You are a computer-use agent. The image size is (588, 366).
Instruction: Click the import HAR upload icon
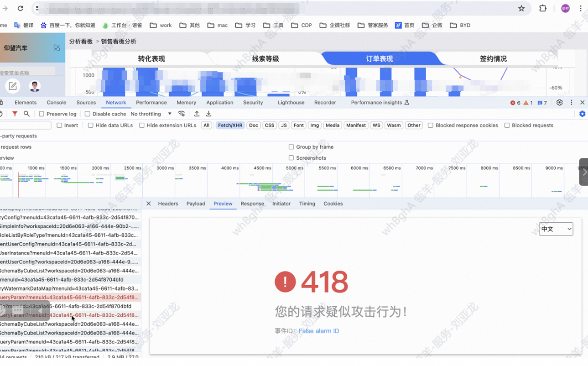197,114
